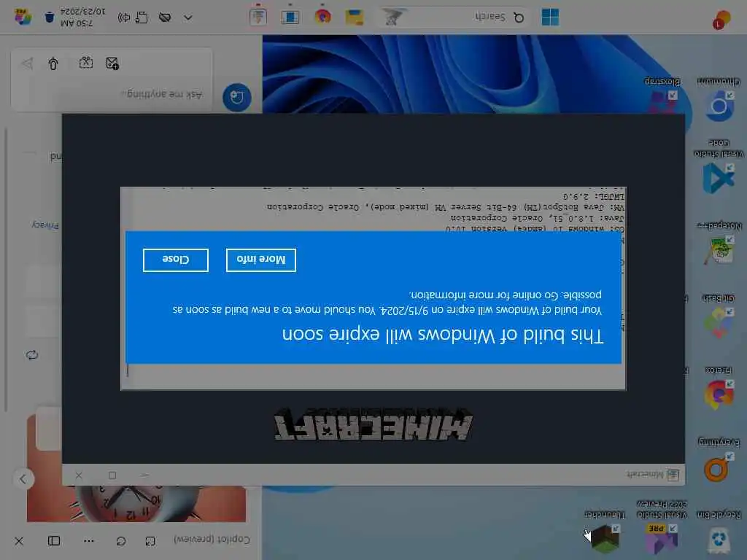Open Firefox from the taskbar
The height and width of the screenshot is (560, 747).
click(x=322, y=17)
